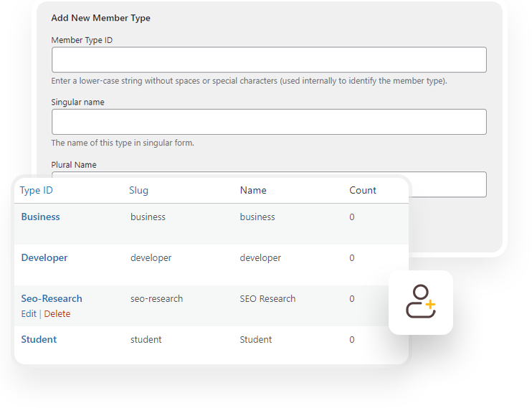The width and height of the screenshot is (532, 408).
Task: Click the Add New Member Type heading
Action: point(100,18)
